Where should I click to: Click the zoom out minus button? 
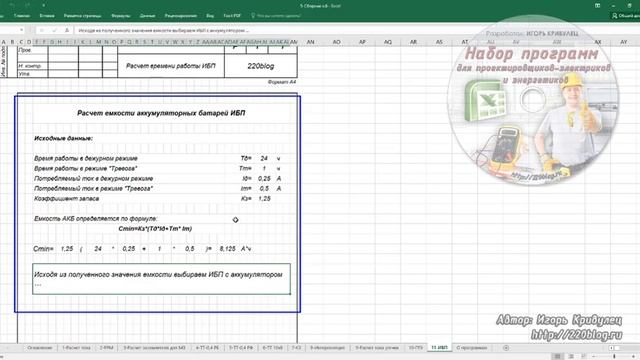594,356
